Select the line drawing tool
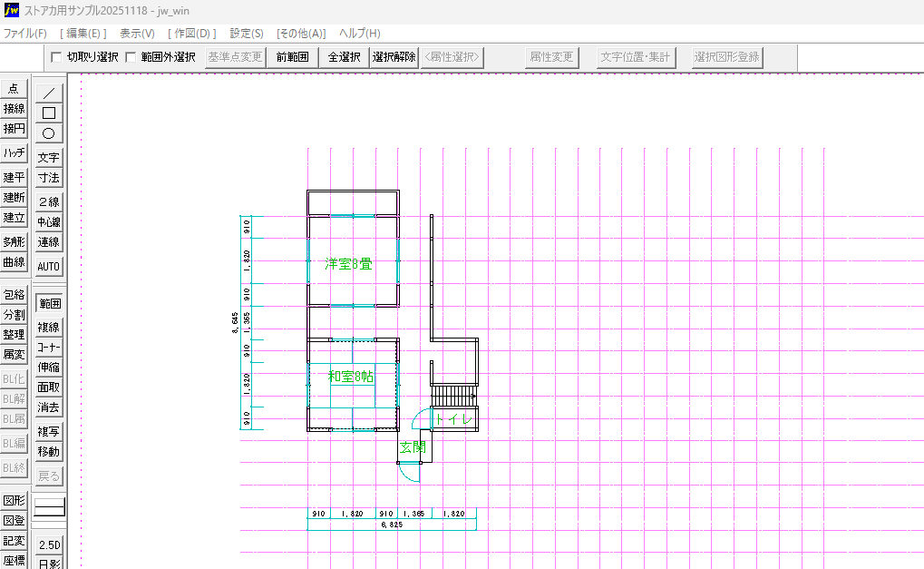 pyautogui.click(x=49, y=93)
